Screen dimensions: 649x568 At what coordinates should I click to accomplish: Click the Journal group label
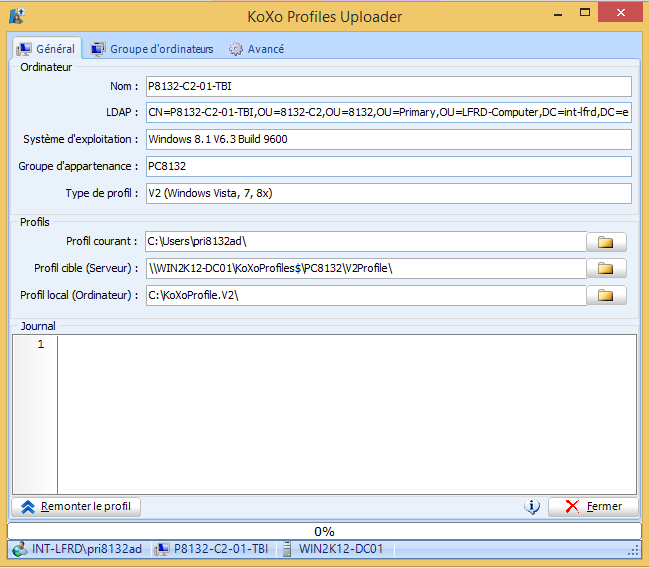point(38,326)
